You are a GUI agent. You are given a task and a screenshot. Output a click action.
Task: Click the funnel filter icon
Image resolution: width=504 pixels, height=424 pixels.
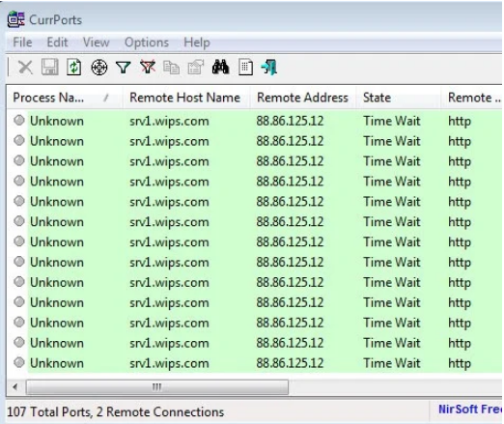click(x=124, y=68)
